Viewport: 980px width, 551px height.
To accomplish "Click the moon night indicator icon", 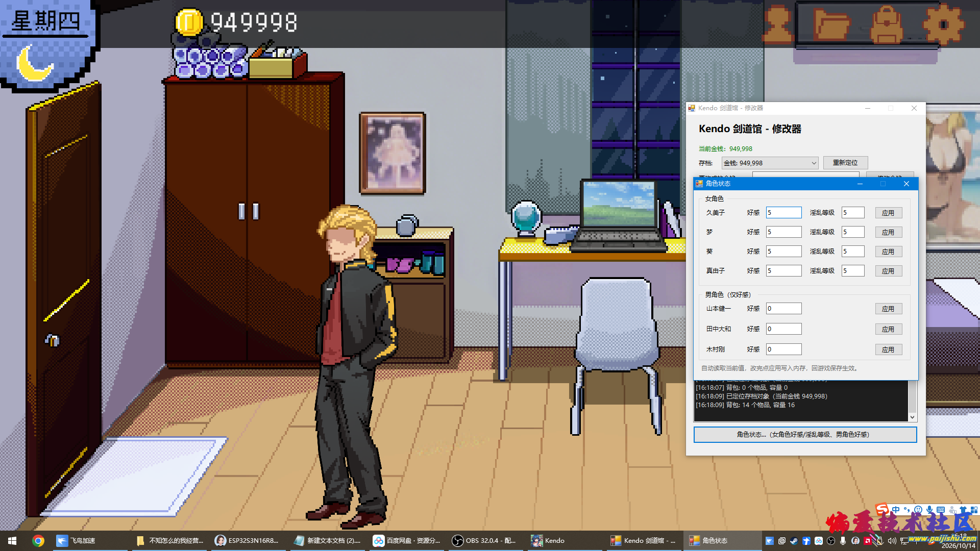I will (34, 63).
